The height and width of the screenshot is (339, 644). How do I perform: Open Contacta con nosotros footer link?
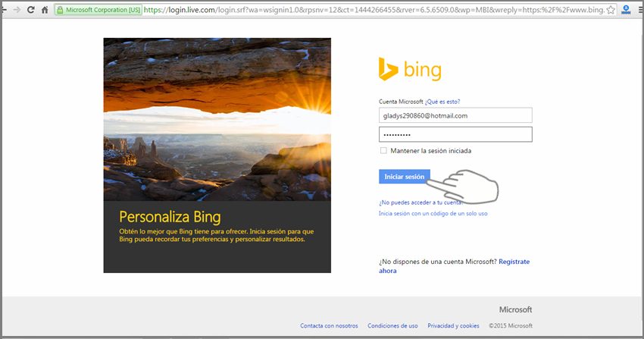[329, 325]
